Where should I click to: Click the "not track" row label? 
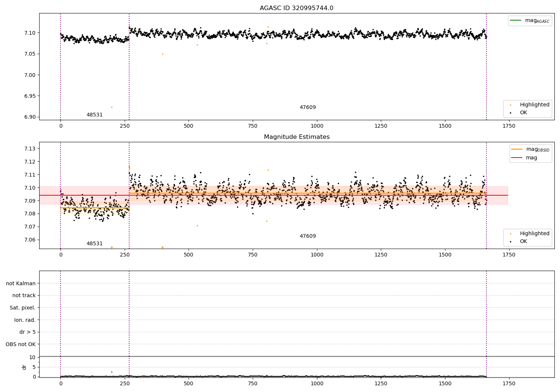click(24, 296)
